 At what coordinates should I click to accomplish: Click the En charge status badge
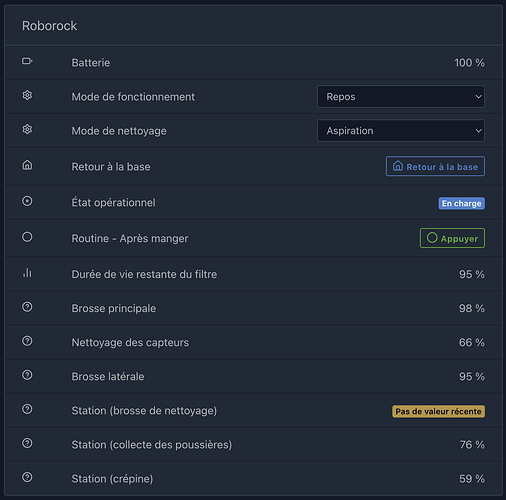462,203
